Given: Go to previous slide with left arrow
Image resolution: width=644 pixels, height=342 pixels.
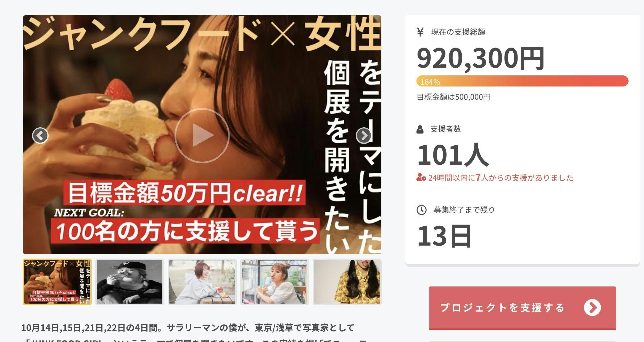Looking at the screenshot, I should click(x=40, y=135).
